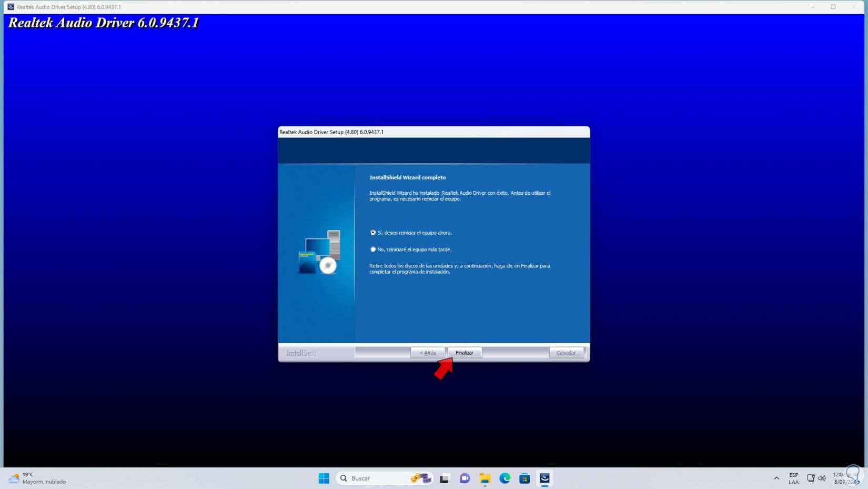
Task: Open Microsoft Store from the taskbar
Action: click(524, 478)
